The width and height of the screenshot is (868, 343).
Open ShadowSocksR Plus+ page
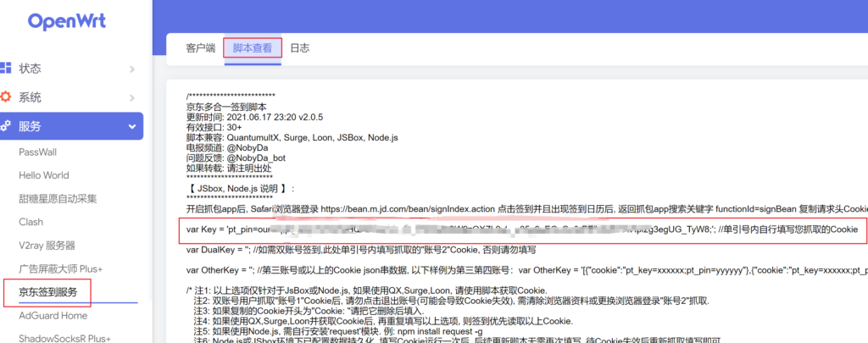pos(64,338)
